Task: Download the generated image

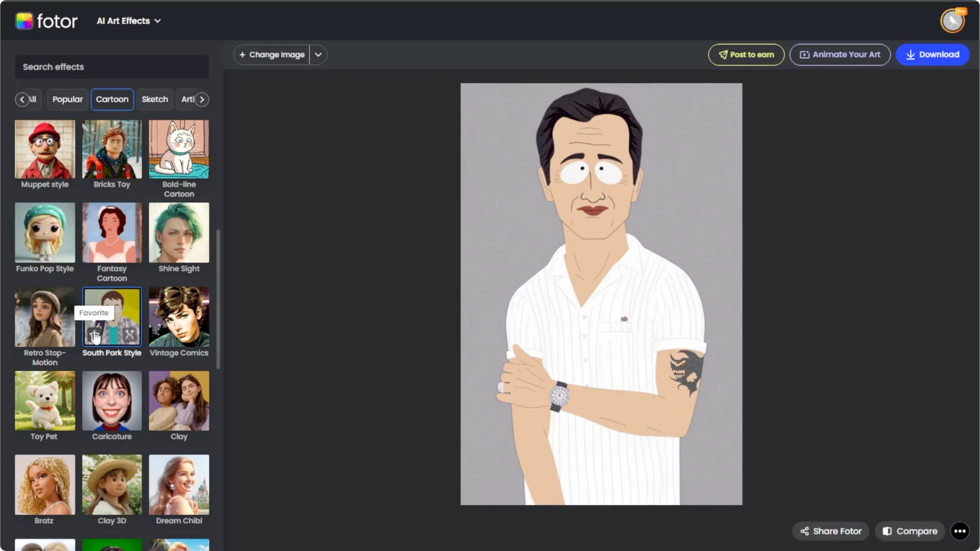Action: coord(932,55)
